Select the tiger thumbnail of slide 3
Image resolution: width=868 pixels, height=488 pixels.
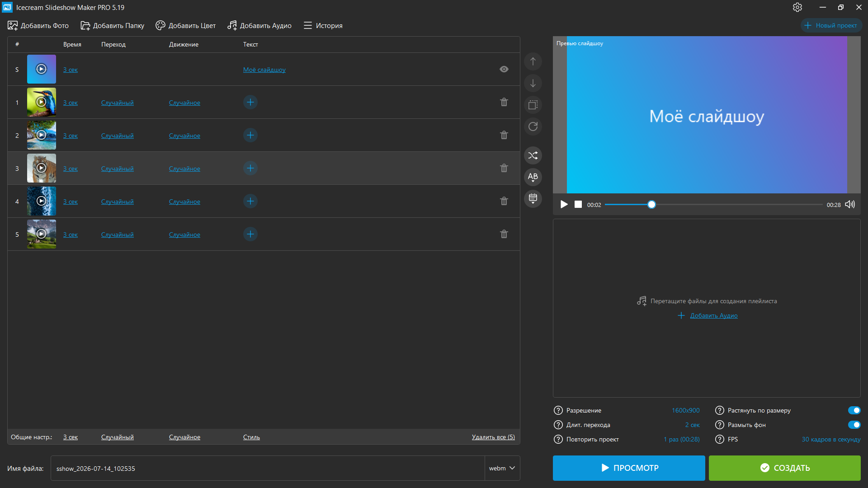(x=42, y=168)
